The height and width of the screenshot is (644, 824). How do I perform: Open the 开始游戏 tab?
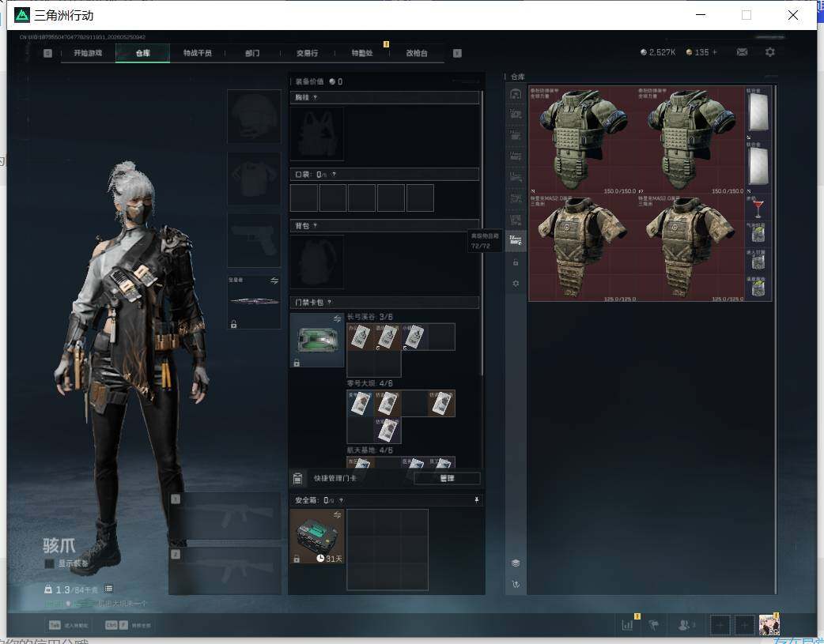(88, 53)
